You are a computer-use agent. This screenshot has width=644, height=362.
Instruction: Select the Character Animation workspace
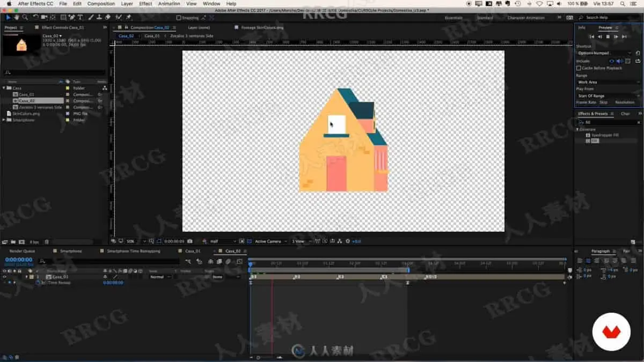(x=526, y=18)
